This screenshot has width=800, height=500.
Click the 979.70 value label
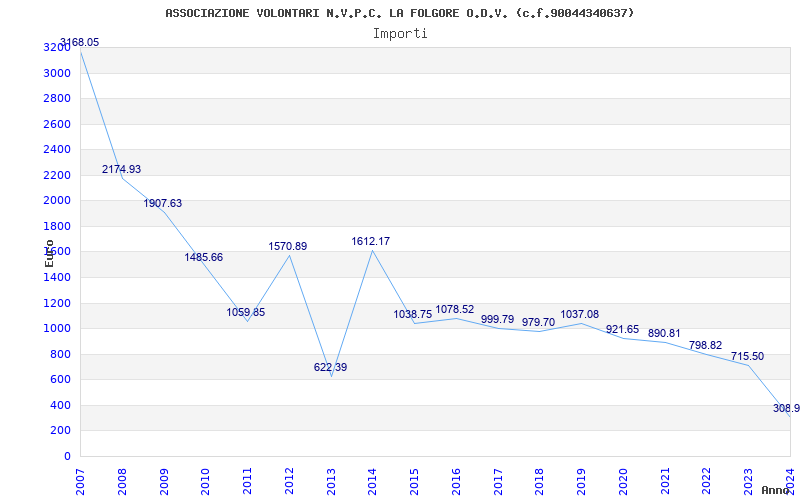pyautogui.click(x=538, y=322)
